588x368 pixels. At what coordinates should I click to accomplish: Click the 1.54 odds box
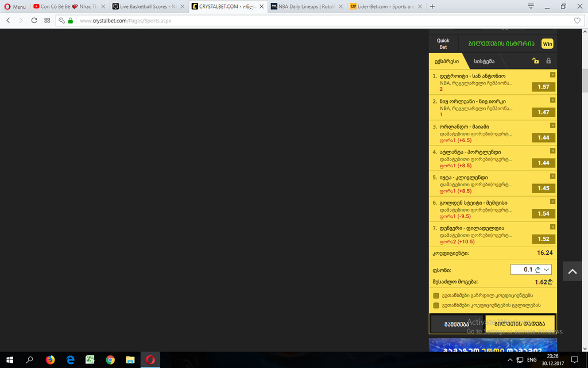(543, 214)
